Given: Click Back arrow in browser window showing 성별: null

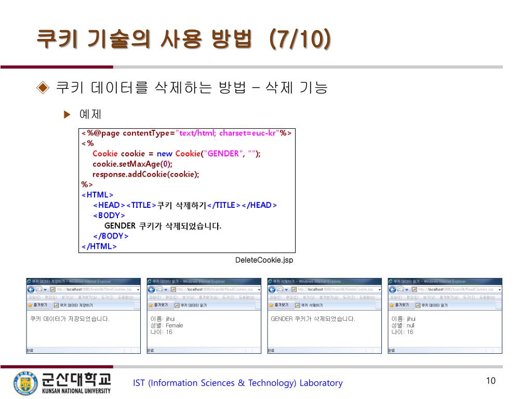Looking at the screenshot, I should (392, 290).
